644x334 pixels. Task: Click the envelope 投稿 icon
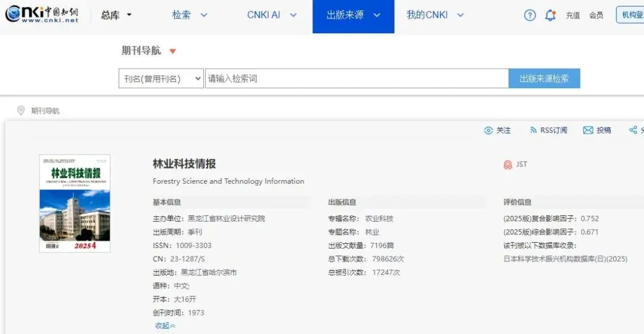(x=588, y=130)
